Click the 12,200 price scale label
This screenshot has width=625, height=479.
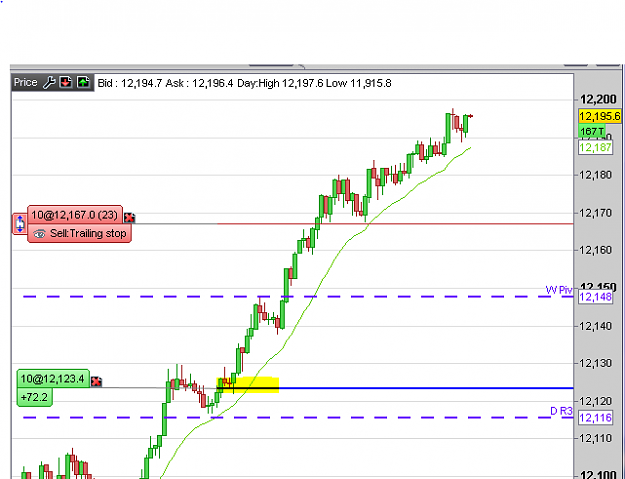click(598, 99)
